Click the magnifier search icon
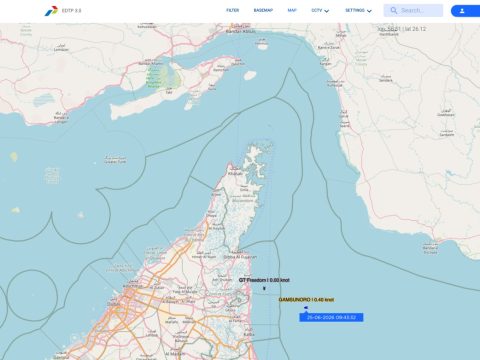This screenshot has width=480, height=360. 394,10
